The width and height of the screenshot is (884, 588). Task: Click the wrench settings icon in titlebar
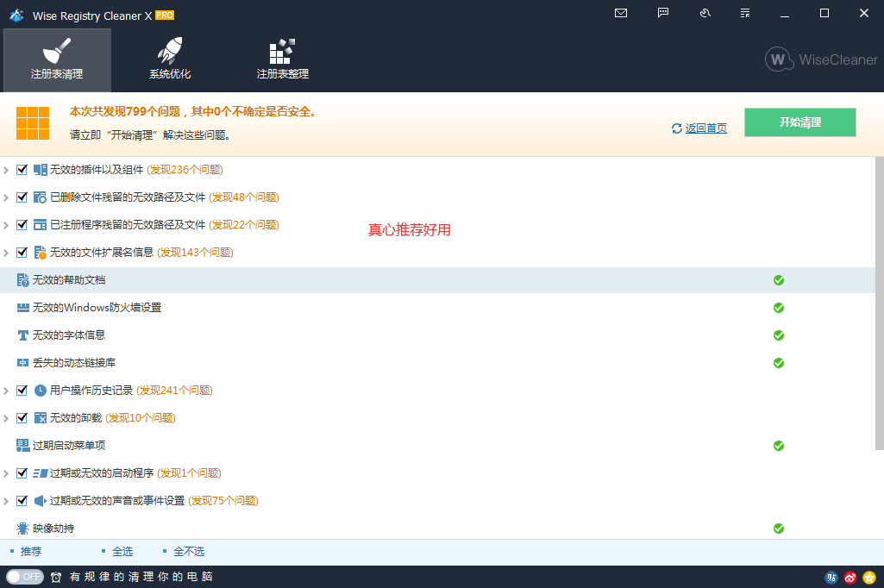[703, 13]
